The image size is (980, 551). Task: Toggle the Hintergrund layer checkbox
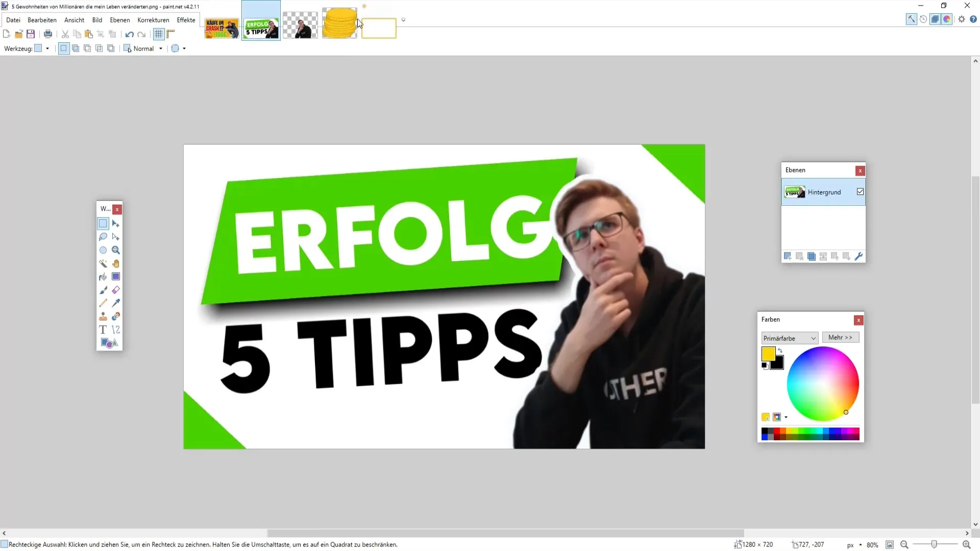click(x=860, y=192)
